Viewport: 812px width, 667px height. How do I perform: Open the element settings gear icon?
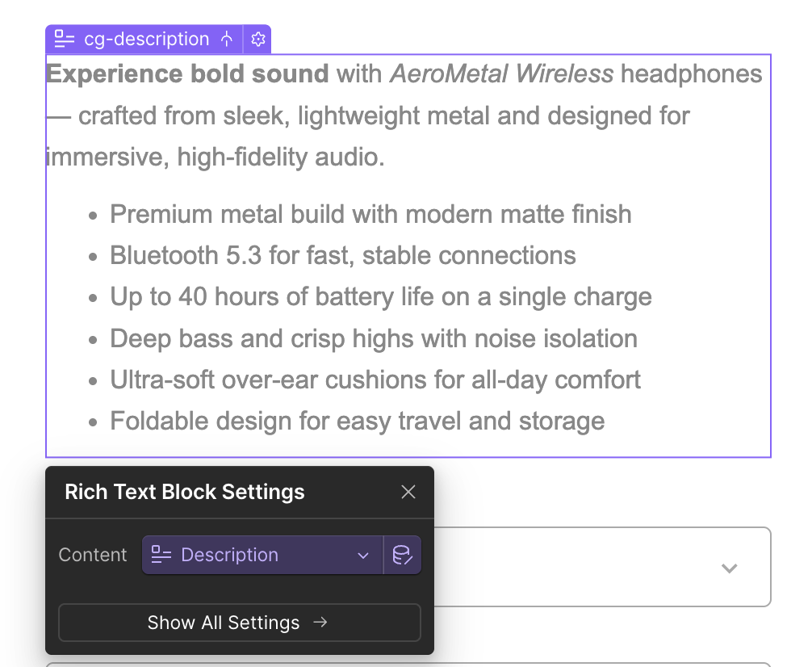pyautogui.click(x=258, y=39)
